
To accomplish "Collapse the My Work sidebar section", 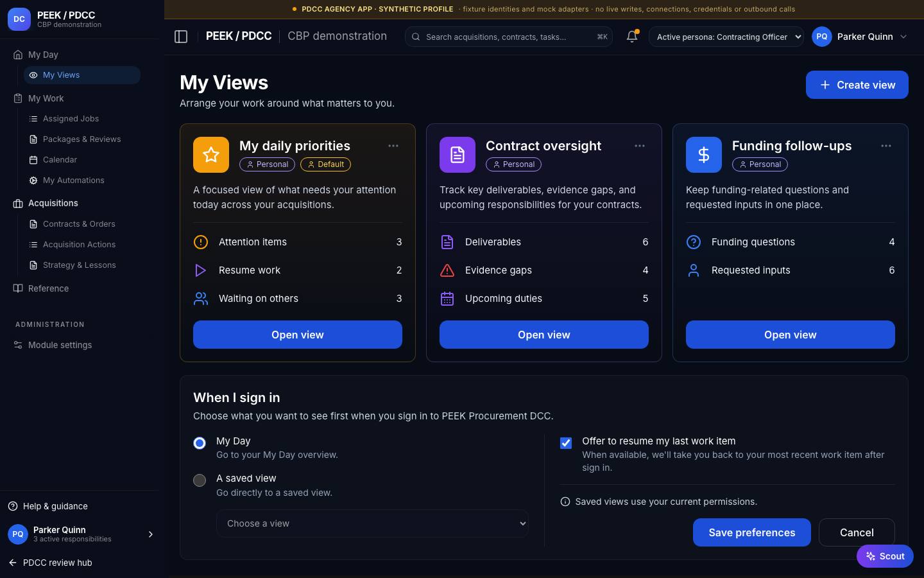I will [x=46, y=98].
